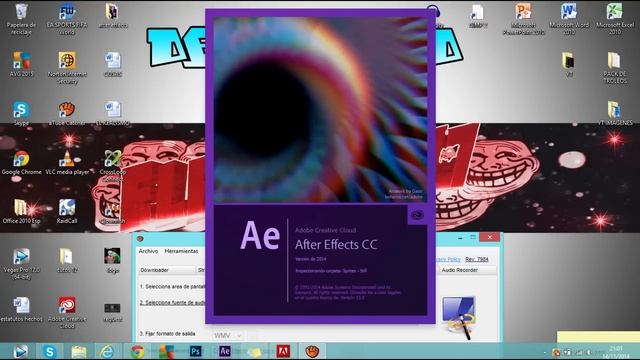This screenshot has height=360, width=640.
Task: Switch to Downloader tab
Action: [x=167, y=270]
